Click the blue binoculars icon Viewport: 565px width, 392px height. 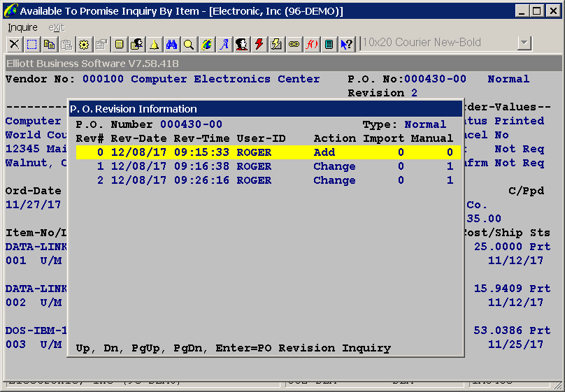[x=171, y=44]
